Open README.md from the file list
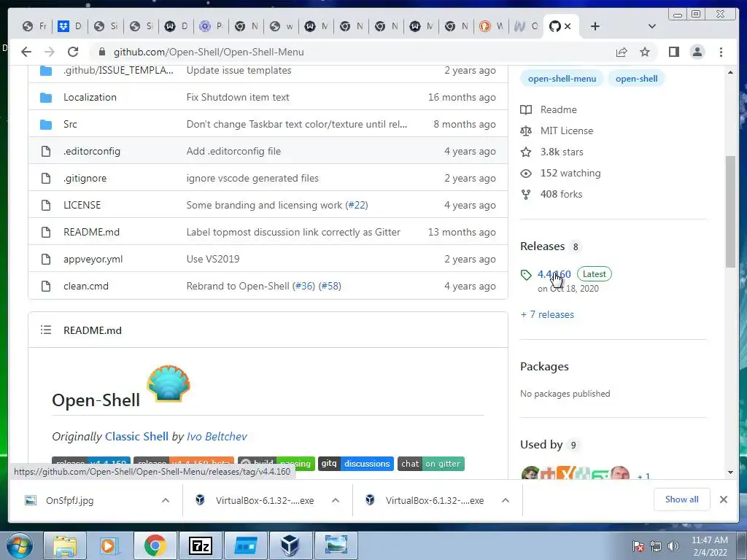Screen dimensions: 747x560 coord(91,233)
